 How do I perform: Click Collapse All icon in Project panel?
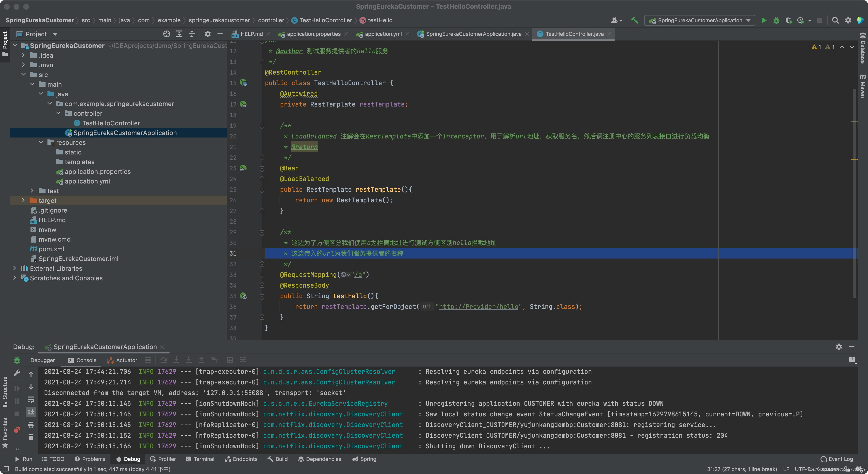tap(192, 34)
